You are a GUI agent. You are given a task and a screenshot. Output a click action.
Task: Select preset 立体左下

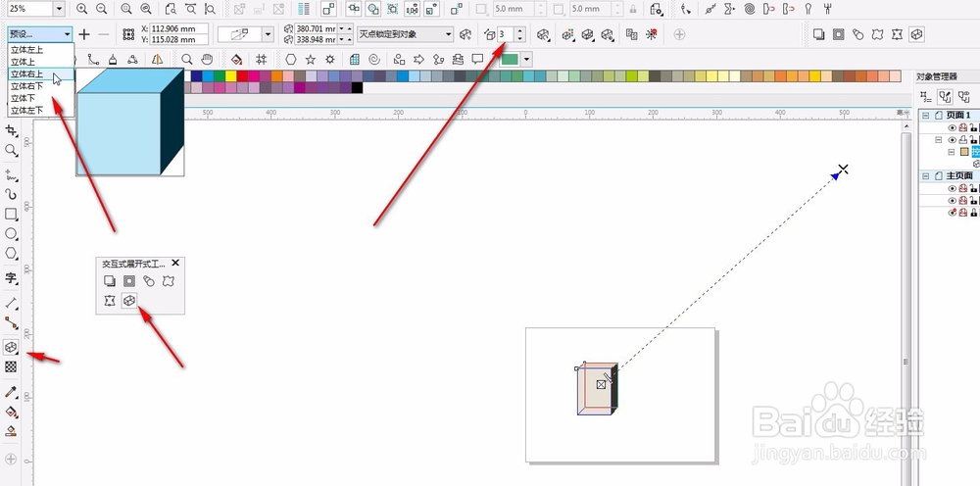[40, 110]
